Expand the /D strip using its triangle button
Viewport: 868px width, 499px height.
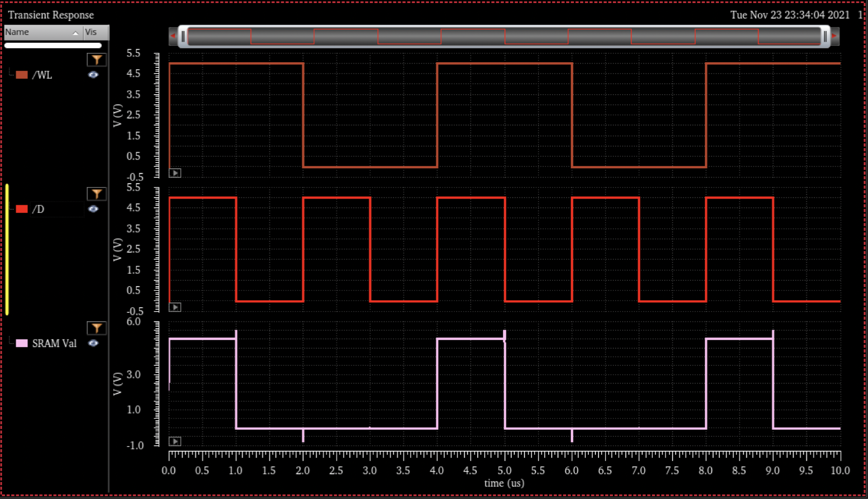pos(175,308)
